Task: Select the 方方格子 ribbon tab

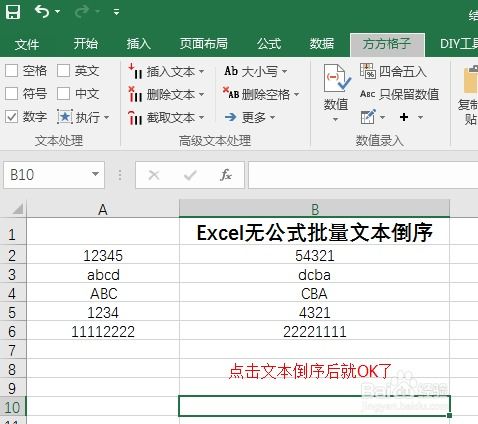Action: coord(387,44)
